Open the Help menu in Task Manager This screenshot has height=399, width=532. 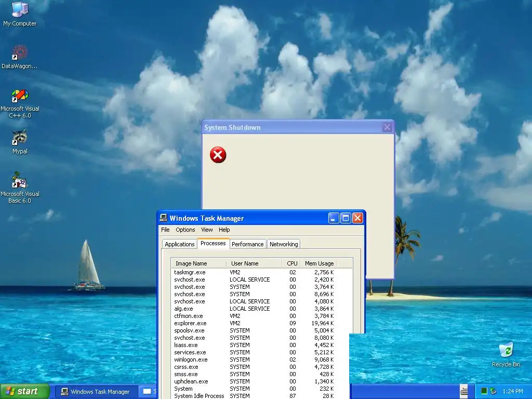224,230
